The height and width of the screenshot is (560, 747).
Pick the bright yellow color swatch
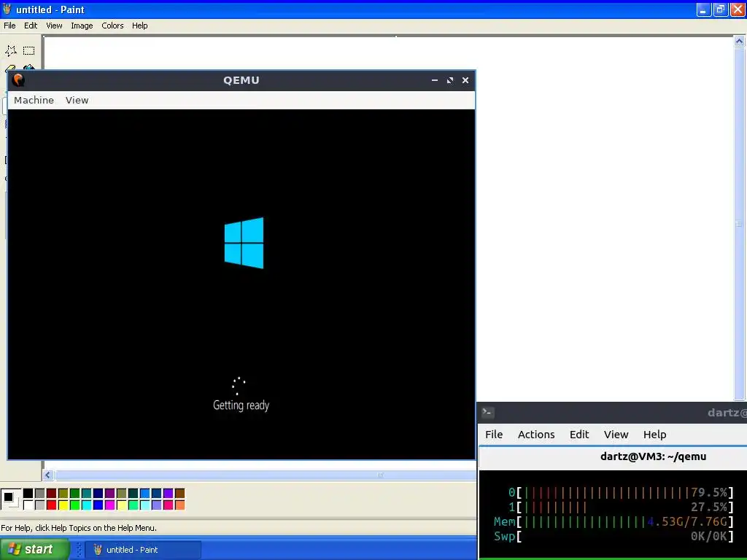(63, 505)
